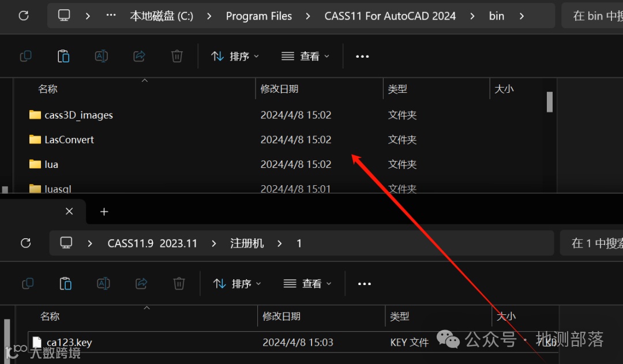The width and height of the screenshot is (623, 364).
Task: Navigate to CASS11.9 2023.11 breadcrumb
Action: click(x=152, y=243)
